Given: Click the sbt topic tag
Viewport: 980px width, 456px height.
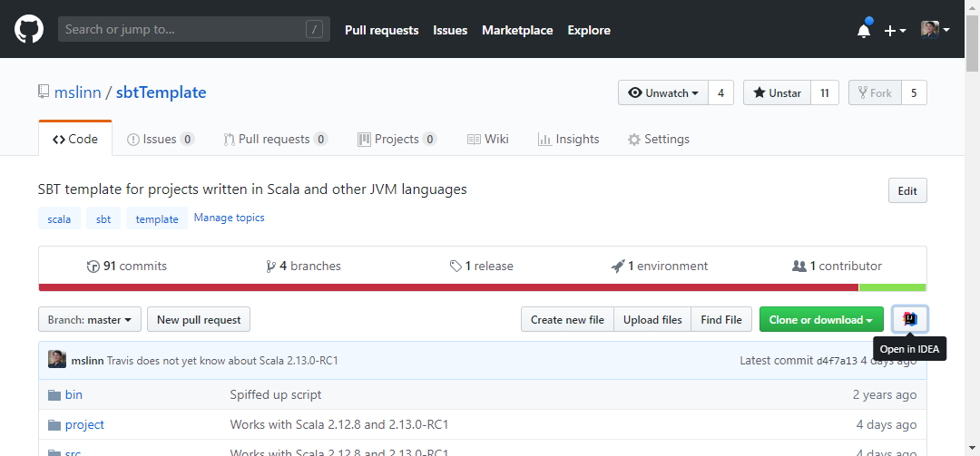Looking at the screenshot, I should coord(103,218).
